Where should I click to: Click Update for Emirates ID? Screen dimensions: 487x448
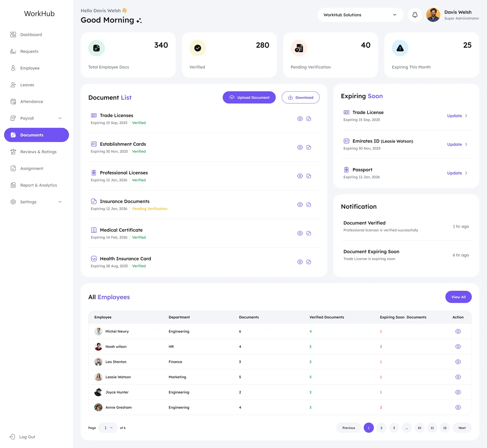(x=457, y=144)
